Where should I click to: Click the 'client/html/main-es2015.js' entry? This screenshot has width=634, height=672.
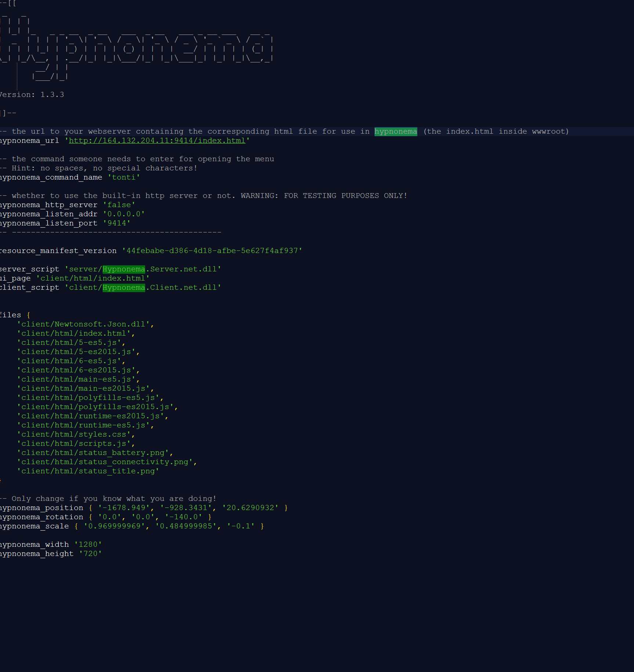coord(83,389)
